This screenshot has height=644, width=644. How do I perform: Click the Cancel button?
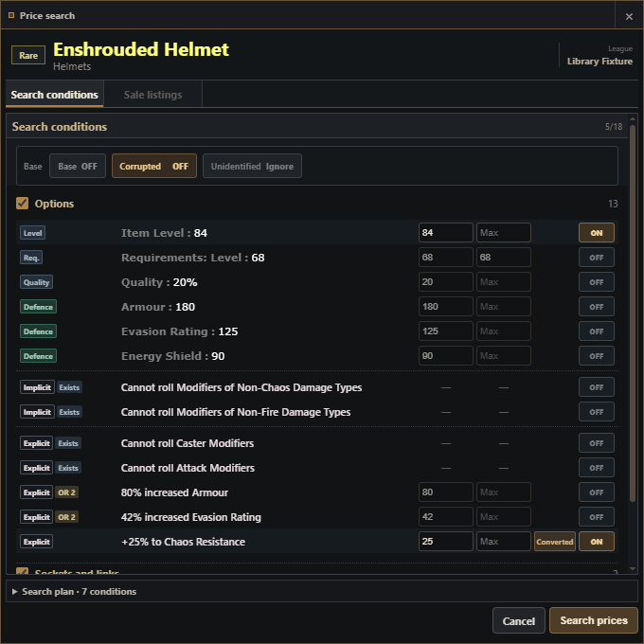click(519, 620)
